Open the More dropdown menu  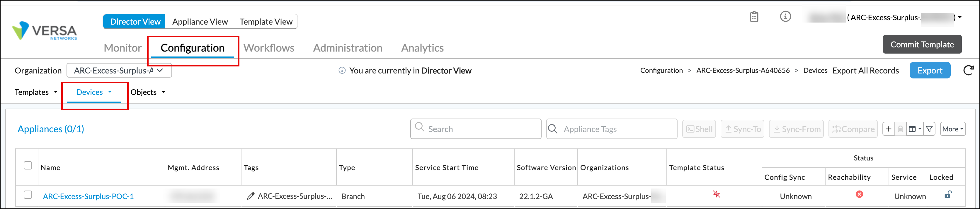[952, 129]
